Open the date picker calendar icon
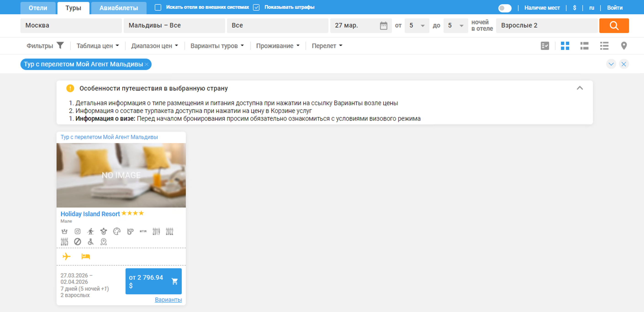The image size is (644, 312). point(383,26)
